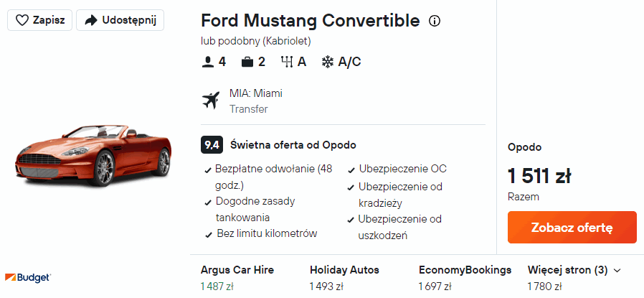Click the Budget supplier logo
The height and width of the screenshot is (298, 644).
[28, 277]
